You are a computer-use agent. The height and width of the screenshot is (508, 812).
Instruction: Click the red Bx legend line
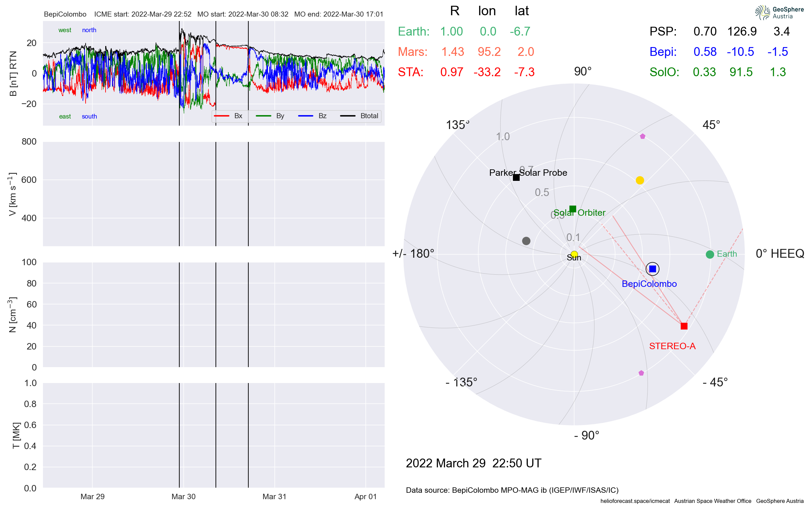pyautogui.click(x=222, y=116)
